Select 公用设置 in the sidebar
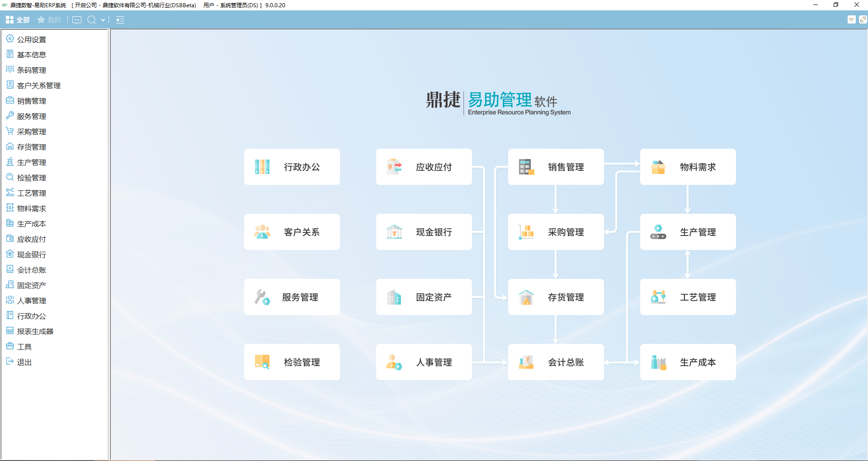Screen dimensions: 868x461 [x=32, y=39]
